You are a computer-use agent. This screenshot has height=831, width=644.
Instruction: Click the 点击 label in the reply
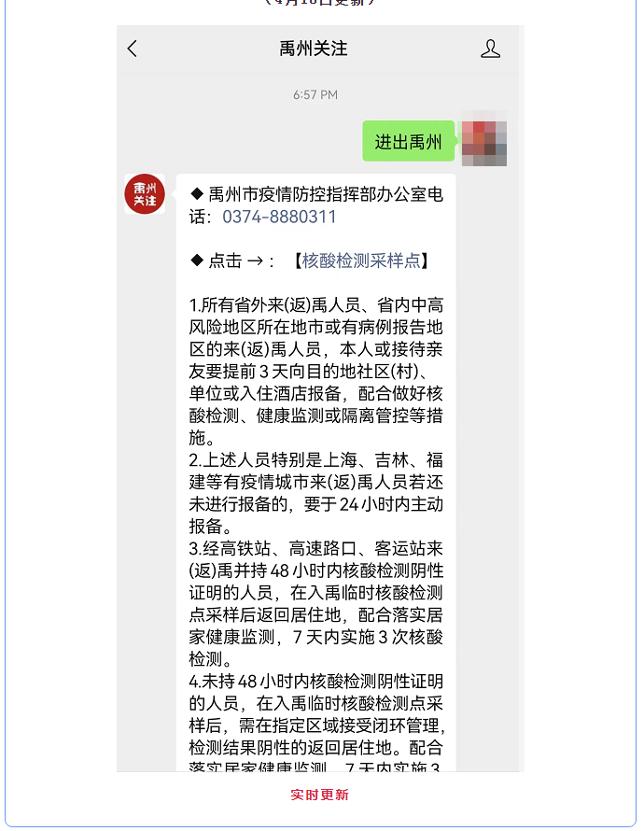225,261
